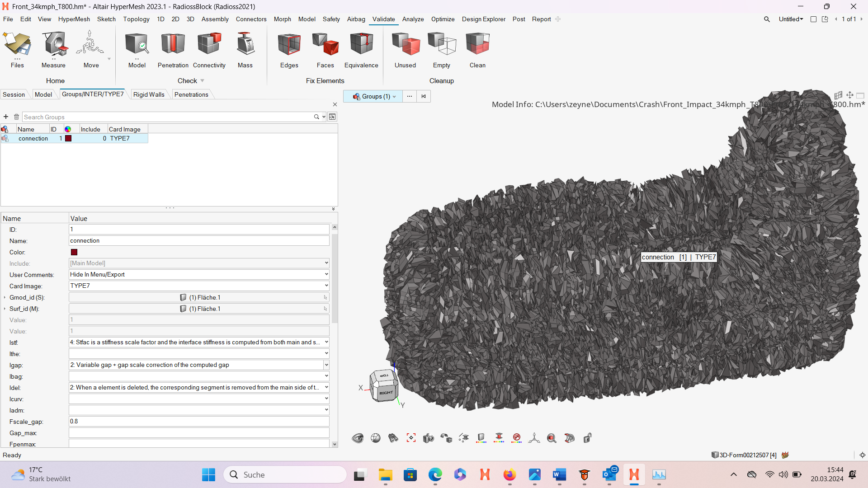Screen dimensions: 868x488
Task: Open the Connectors menu
Action: (x=251, y=19)
